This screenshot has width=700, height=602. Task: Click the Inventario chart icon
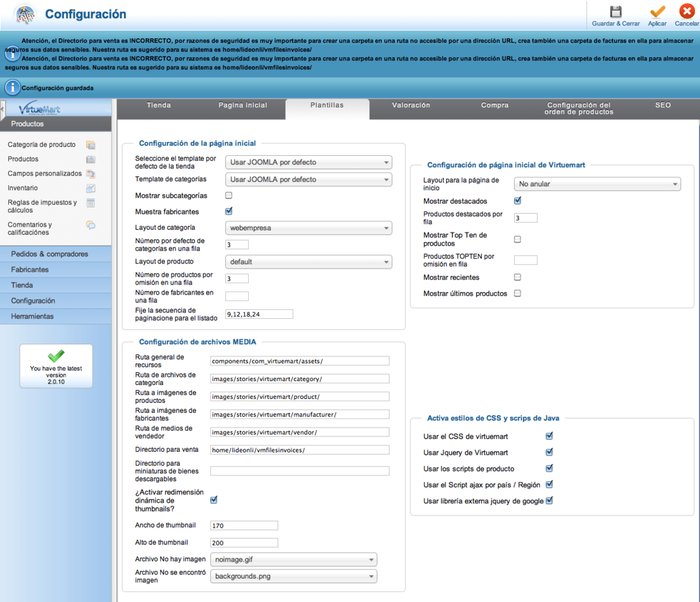pos(90,188)
